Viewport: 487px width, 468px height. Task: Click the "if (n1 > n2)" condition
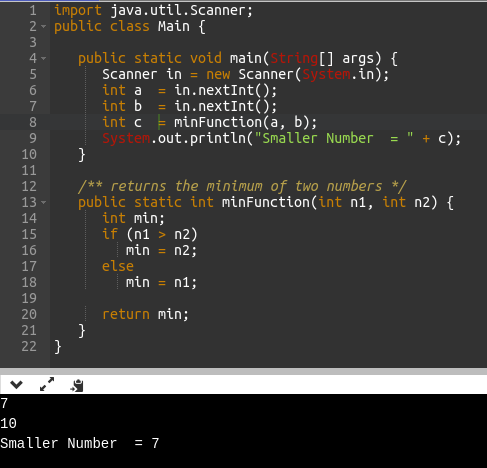click(150, 234)
